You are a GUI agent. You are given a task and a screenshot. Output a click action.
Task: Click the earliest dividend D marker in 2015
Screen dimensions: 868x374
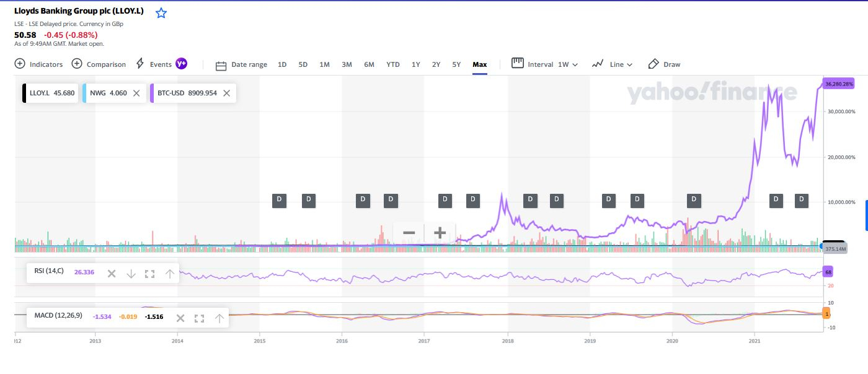279,200
